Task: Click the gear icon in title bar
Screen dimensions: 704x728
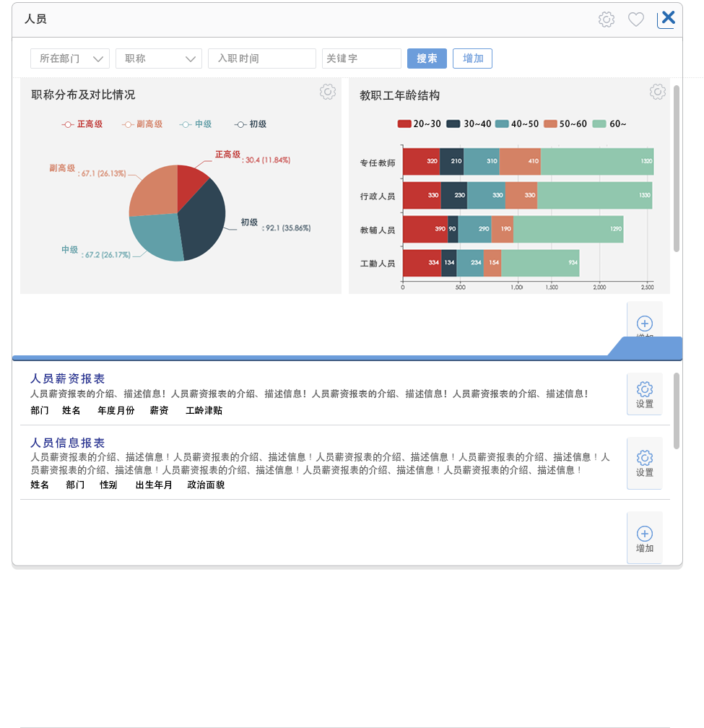Action: point(607,19)
